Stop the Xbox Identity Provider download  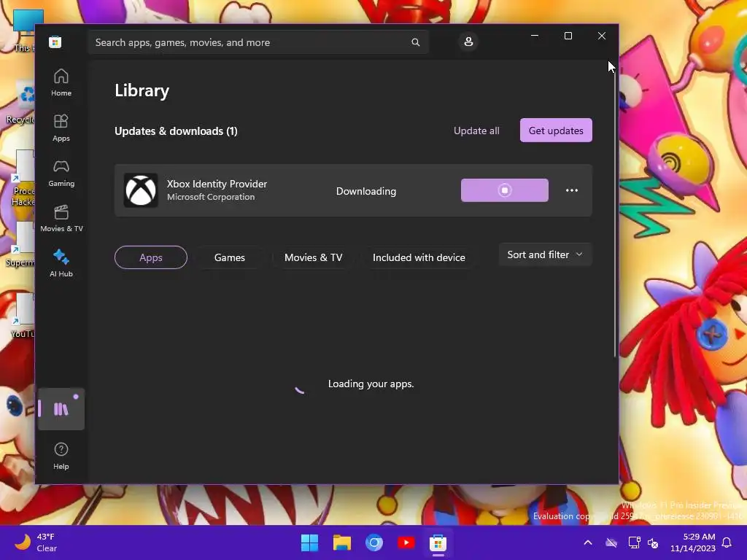505,190
